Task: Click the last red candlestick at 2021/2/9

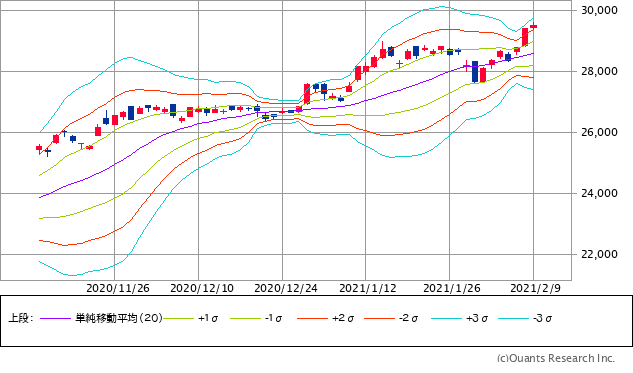Action: point(534,26)
